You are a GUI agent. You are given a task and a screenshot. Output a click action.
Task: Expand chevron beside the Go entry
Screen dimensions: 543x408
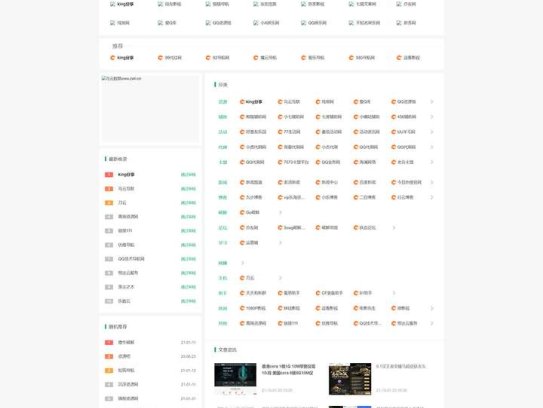click(x=280, y=212)
